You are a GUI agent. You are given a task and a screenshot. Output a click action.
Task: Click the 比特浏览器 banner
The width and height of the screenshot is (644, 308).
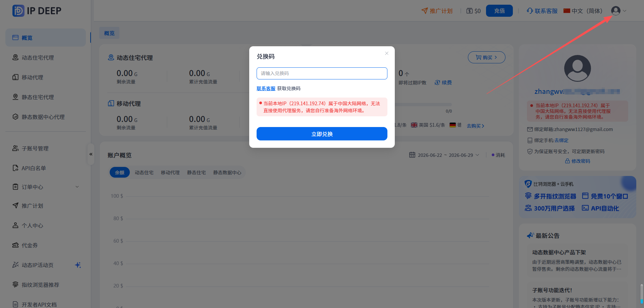[x=578, y=197]
